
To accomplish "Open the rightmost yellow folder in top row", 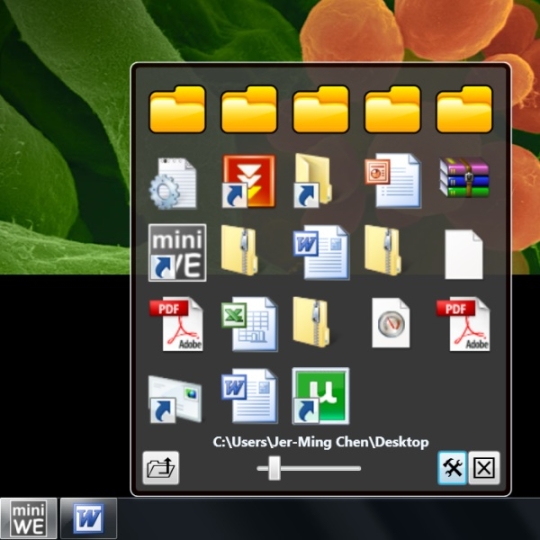I will point(464,110).
